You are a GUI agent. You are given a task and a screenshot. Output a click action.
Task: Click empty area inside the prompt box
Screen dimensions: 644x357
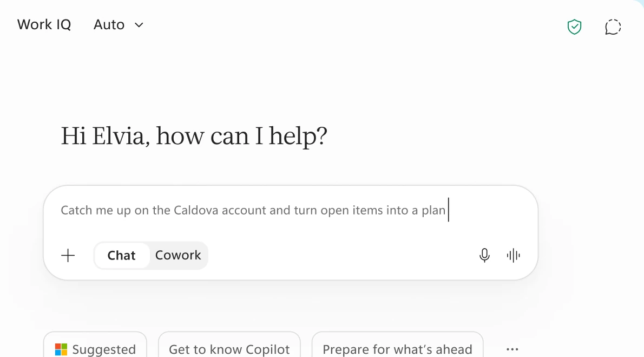[x=341, y=255]
